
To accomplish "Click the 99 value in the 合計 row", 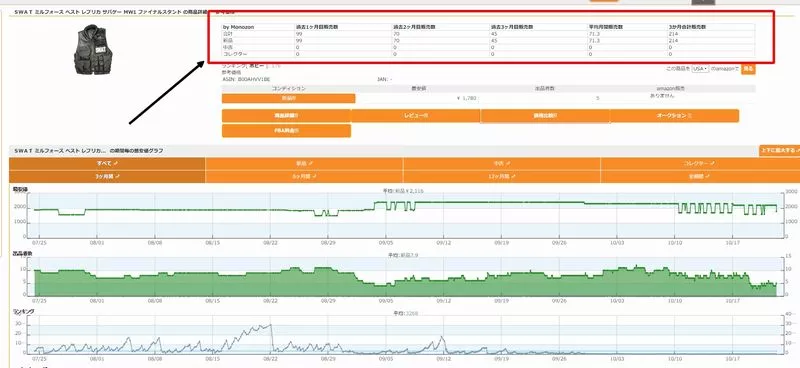I will [x=299, y=33].
